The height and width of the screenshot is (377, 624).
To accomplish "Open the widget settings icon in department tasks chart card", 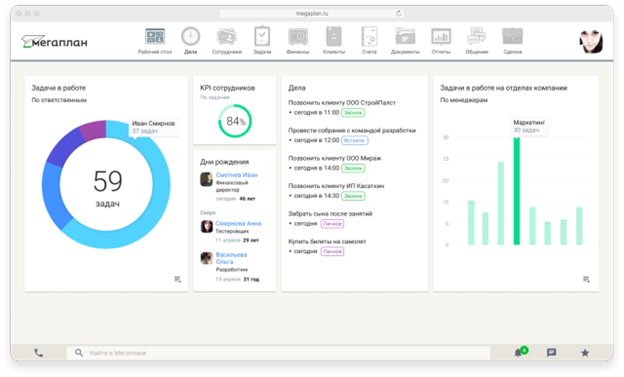I will (586, 279).
